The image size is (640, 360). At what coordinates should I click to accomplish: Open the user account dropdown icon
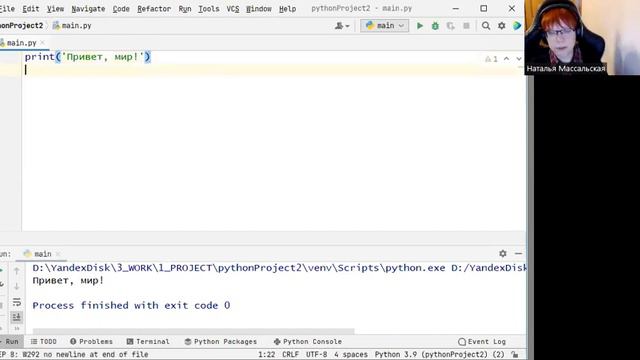[342, 26]
